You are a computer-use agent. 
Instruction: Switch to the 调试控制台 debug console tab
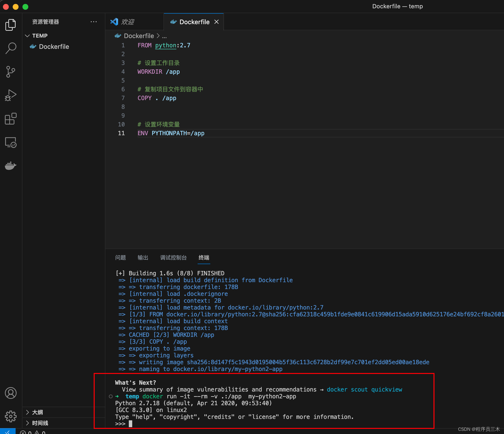[x=173, y=258]
